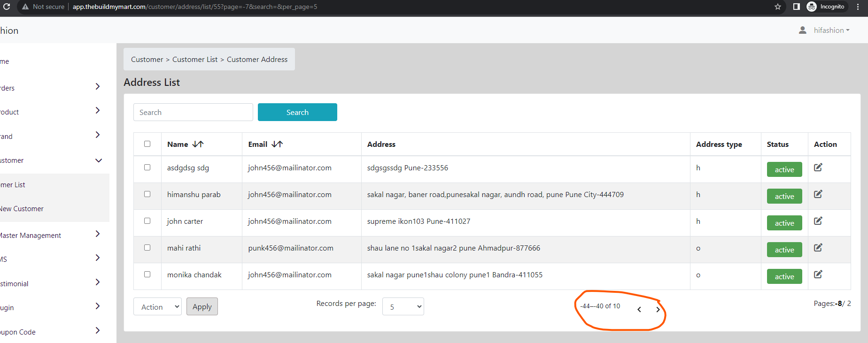
Task: Edit address for monika chandak
Action: pyautogui.click(x=818, y=274)
